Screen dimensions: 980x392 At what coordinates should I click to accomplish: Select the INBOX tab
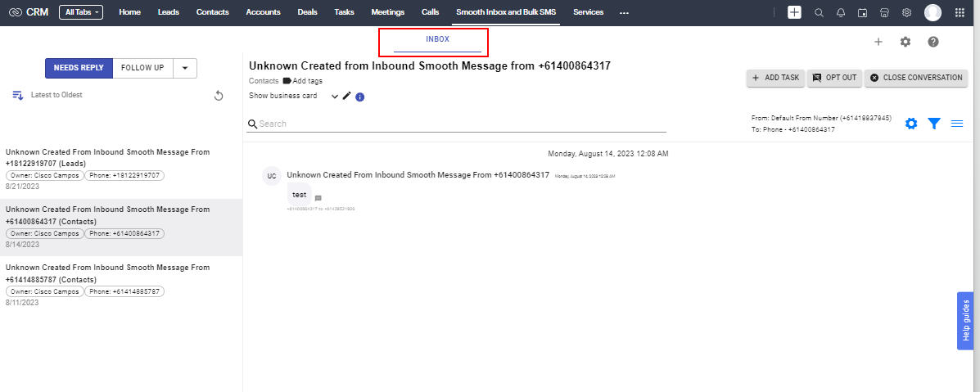(x=437, y=39)
